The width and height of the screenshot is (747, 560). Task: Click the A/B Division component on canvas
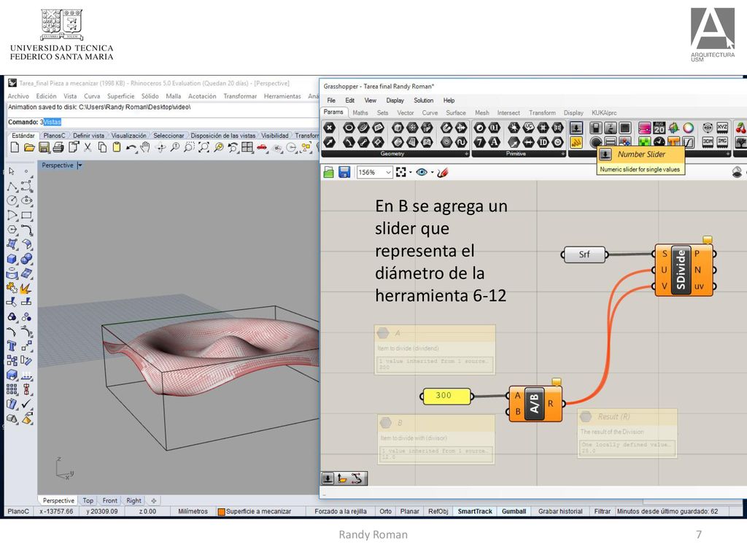coord(535,403)
